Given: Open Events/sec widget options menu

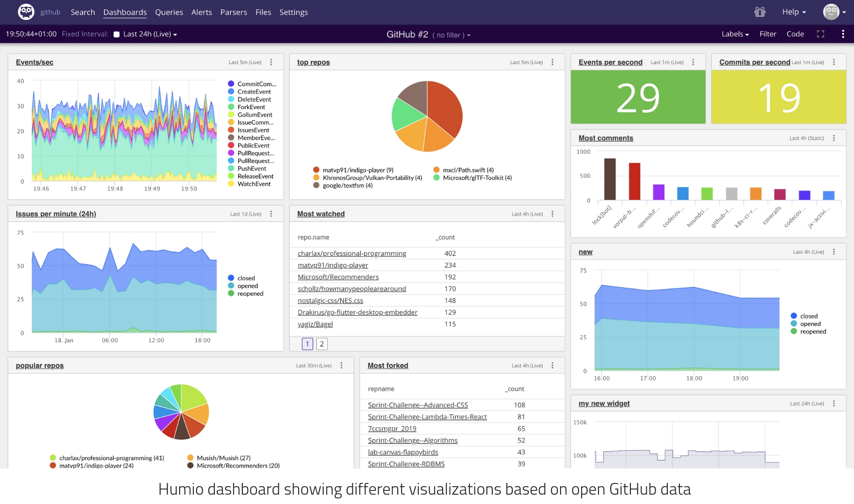Looking at the screenshot, I should click(x=271, y=62).
